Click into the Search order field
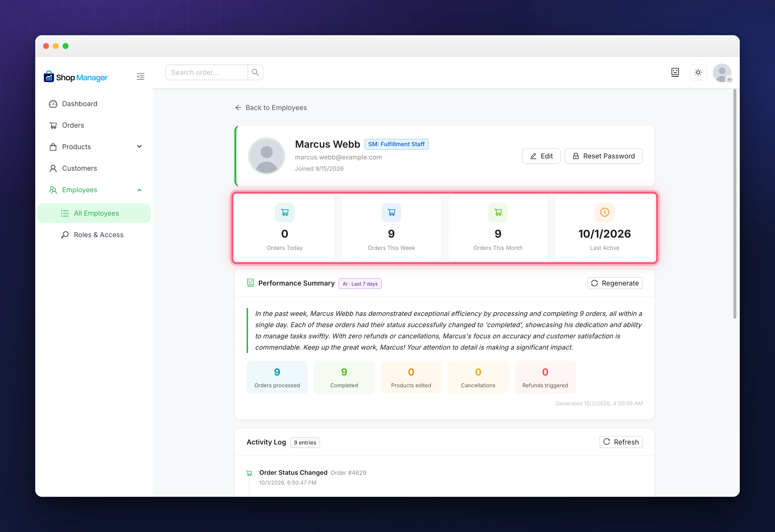The image size is (775, 532). click(x=207, y=72)
